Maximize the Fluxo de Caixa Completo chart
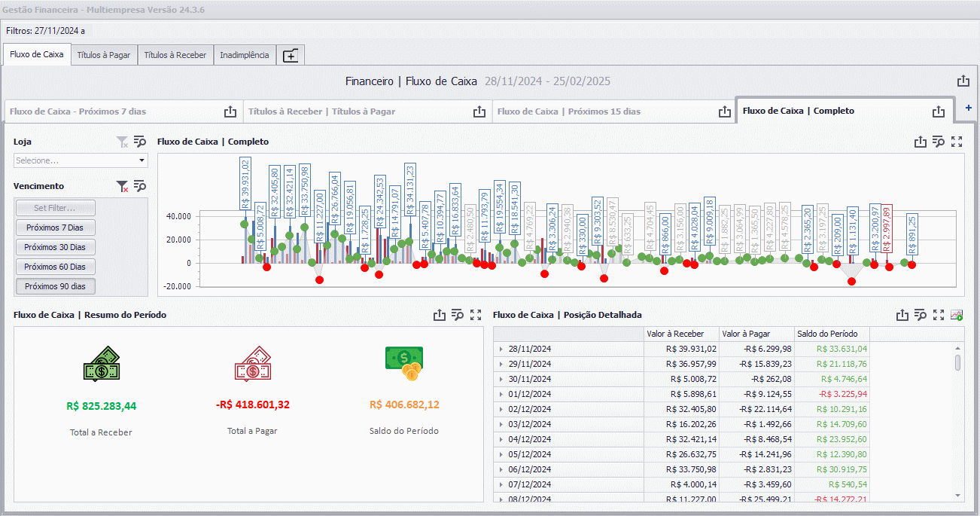The width and height of the screenshot is (980, 516). coord(957,141)
